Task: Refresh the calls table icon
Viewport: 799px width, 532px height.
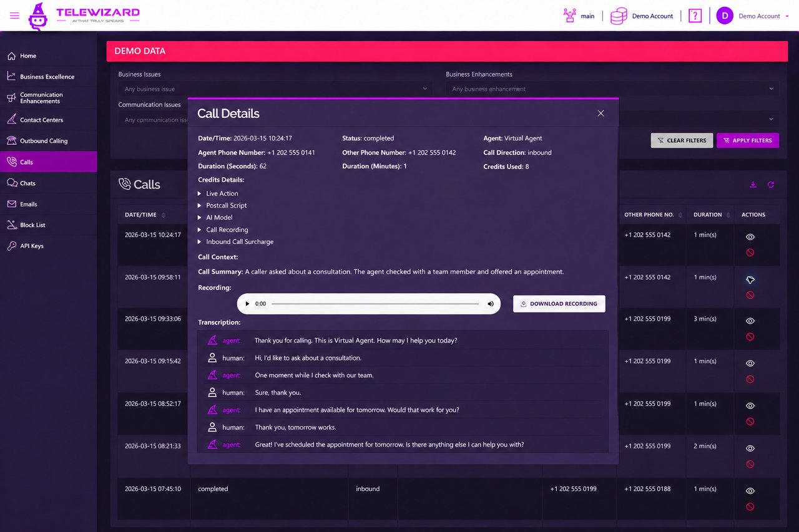Action: pos(771,185)
